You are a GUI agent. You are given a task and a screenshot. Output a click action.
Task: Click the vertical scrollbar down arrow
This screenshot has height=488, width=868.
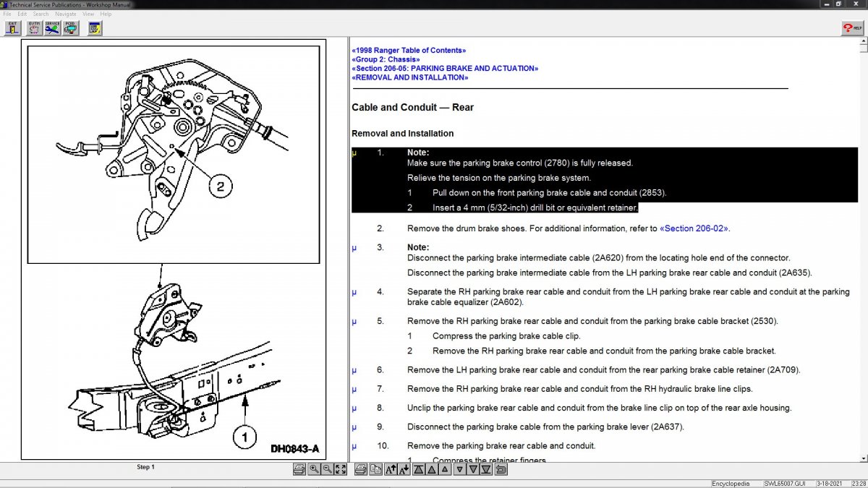863,458
